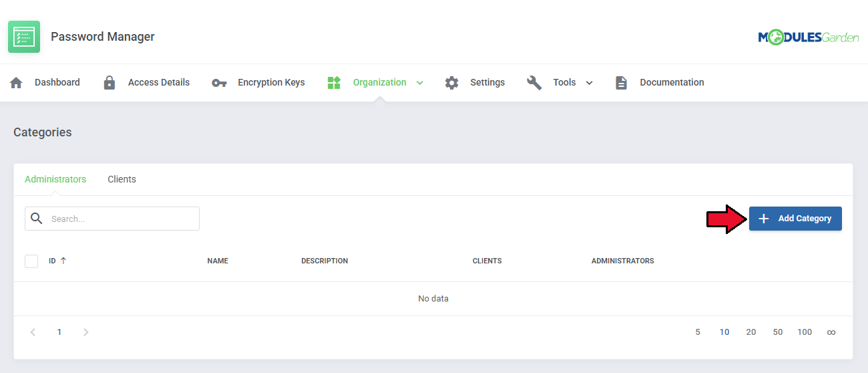The width and height of the screenshot is (868, 373).
Task: Go to previous page arrow
Action: click(33, 332)
